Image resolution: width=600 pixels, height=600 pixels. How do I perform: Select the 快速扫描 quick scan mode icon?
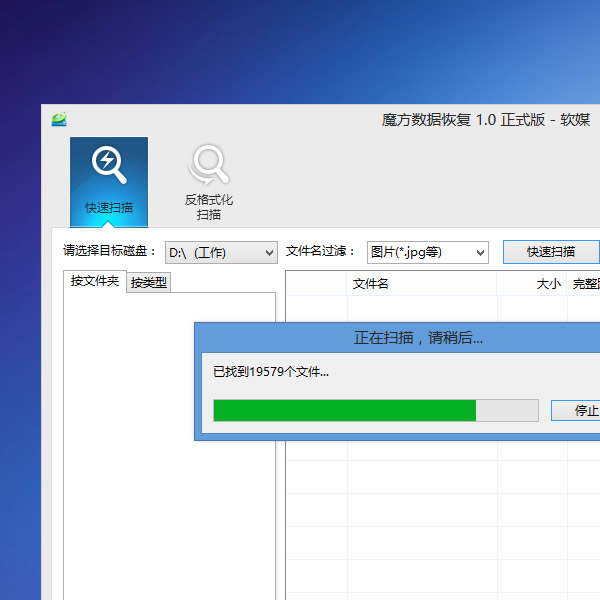click(109, 182)
